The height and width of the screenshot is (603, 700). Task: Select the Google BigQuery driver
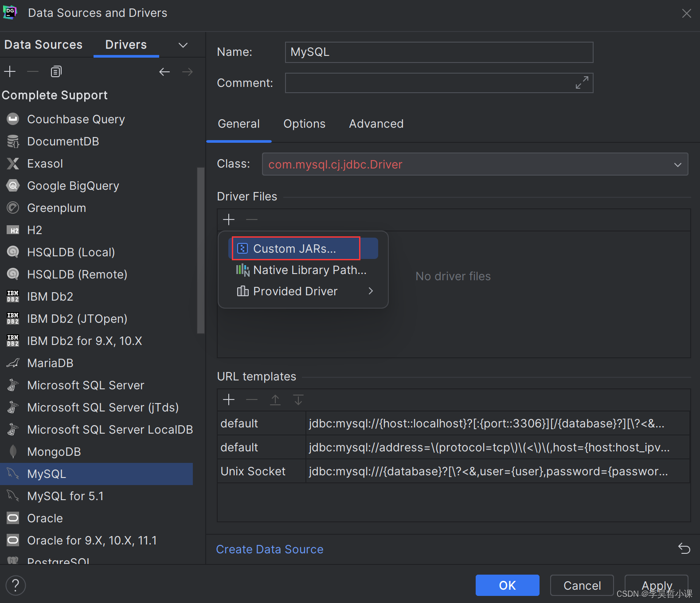(x=96, y=186)
